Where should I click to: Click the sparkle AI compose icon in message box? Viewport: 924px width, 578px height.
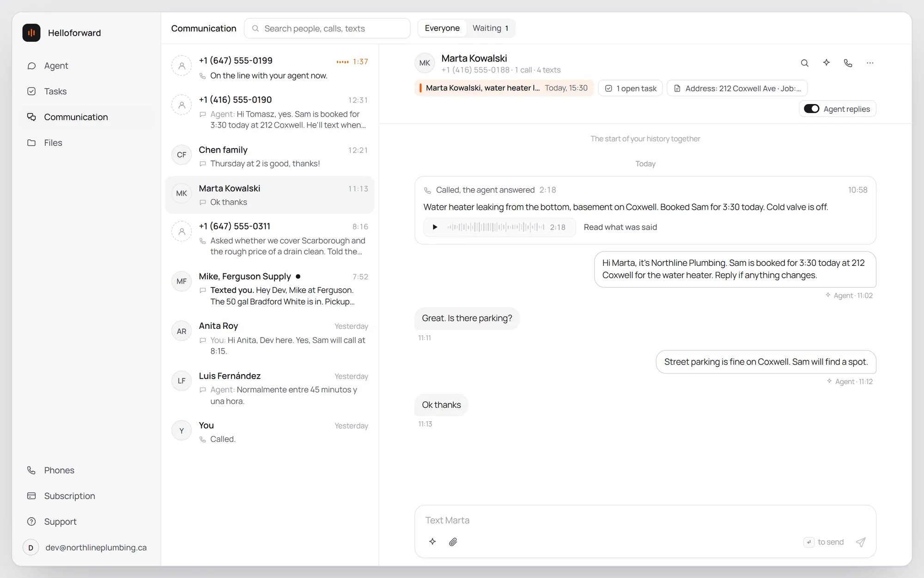(432, 541)
